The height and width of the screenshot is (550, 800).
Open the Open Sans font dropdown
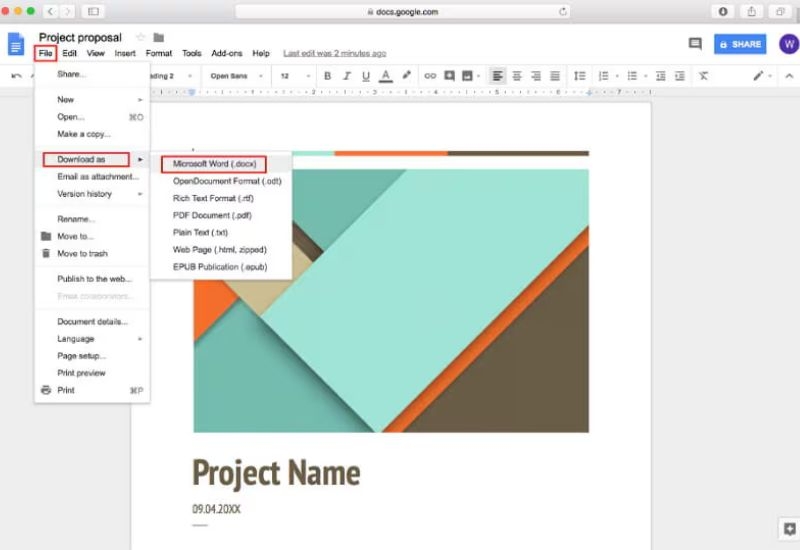pyautogui.click(x=236, y=76)
